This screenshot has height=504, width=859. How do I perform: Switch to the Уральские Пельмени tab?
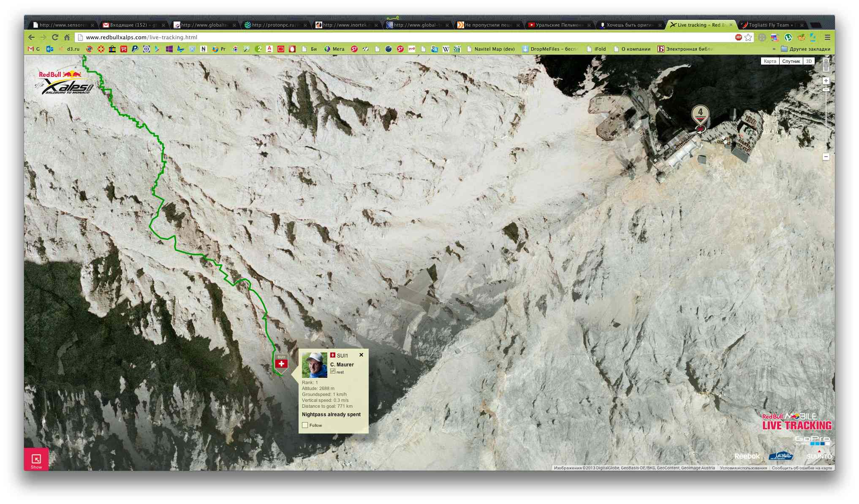pyautogui.click(x=558, y=25)
